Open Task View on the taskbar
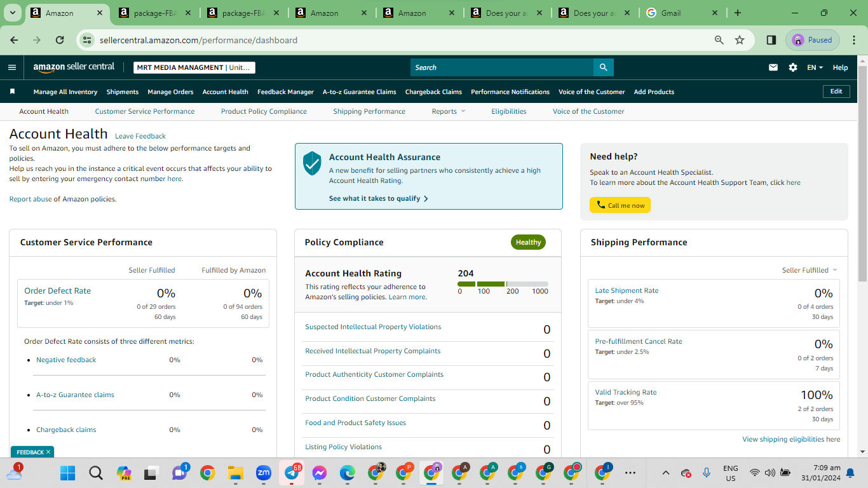Viewport: 868px width, 488px height. [151, 473]
